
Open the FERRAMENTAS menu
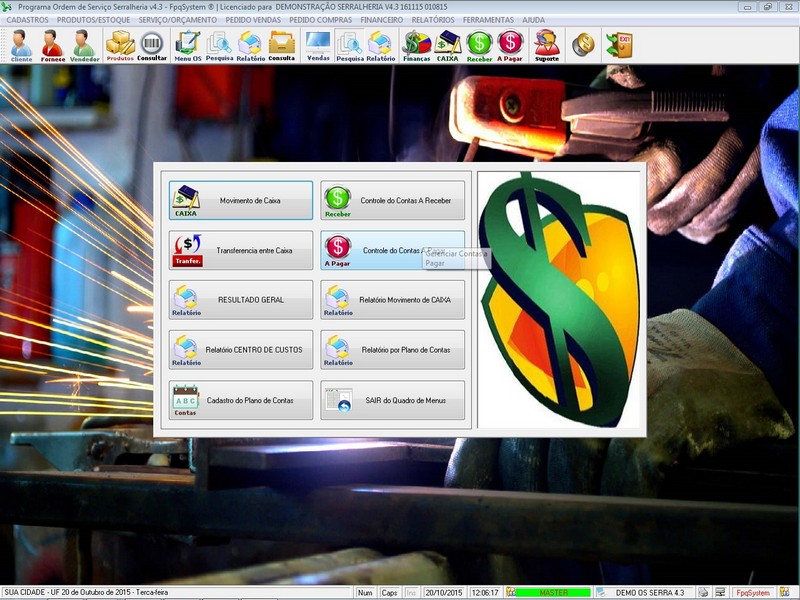coord(488,20)
